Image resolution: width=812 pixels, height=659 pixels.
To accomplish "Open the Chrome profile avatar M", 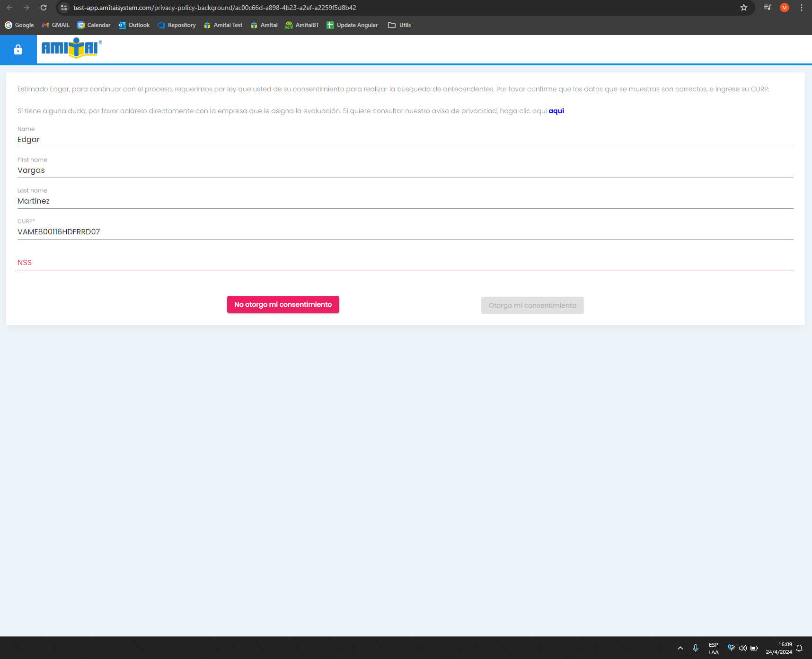I will tap(785, 8).
